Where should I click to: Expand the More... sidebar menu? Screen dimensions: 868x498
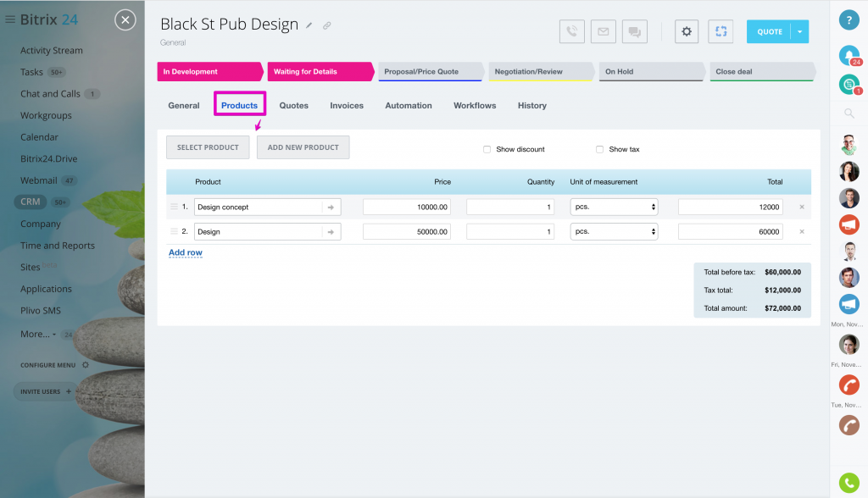pyautogui.click(x=38, y=335)
